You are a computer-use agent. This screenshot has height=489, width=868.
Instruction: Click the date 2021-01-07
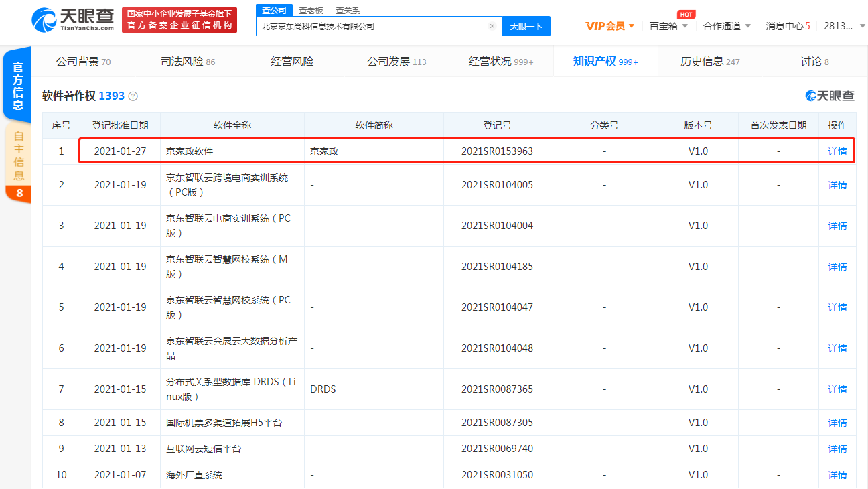tap(120, 475)
